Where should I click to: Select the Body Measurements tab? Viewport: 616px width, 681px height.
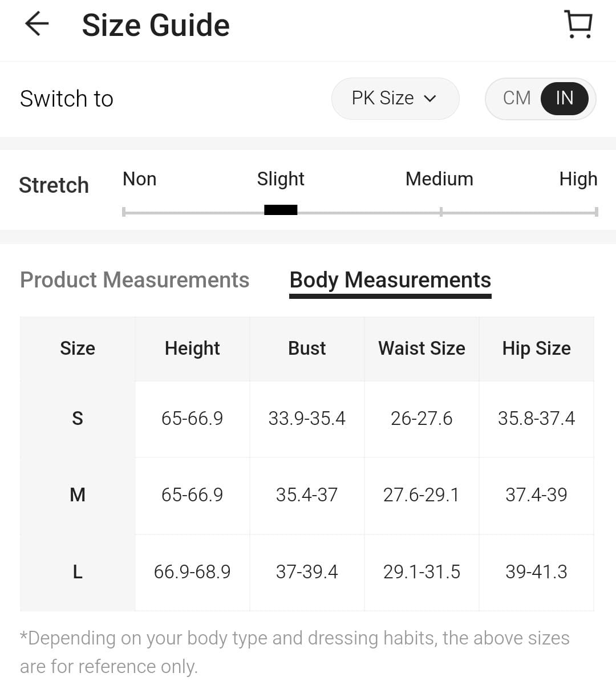tap(390, 280)
